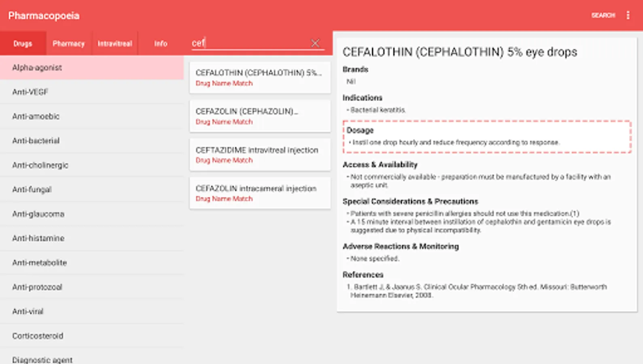
Task: Open CEFTAZIDIME intravitreal injection result
Action: point(260,154)
